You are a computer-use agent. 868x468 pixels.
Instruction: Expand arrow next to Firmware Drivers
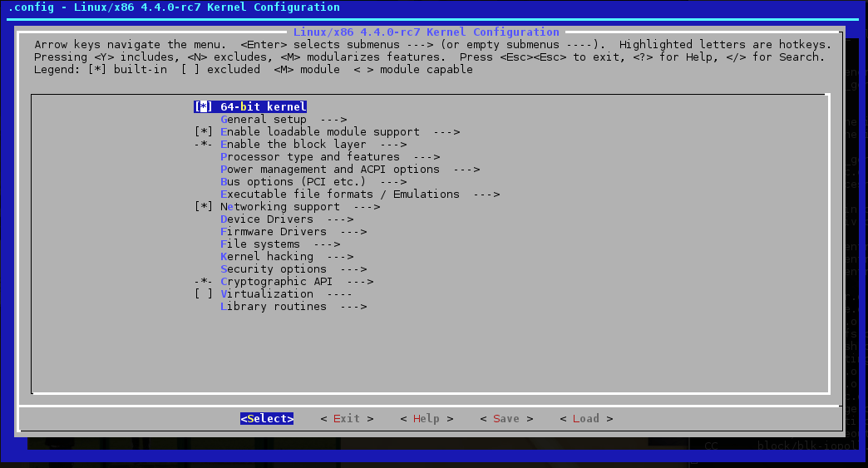point(353,232)
